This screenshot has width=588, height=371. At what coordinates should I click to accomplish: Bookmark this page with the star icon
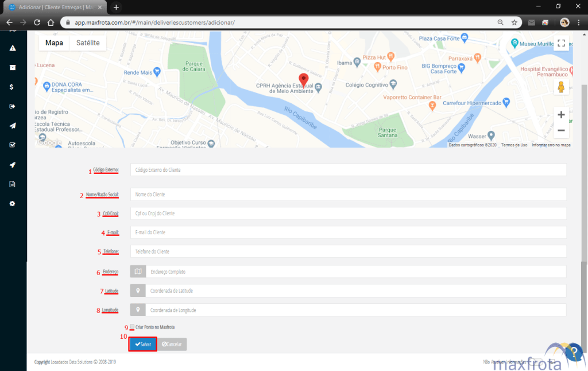pyautogui.click(x=514, y=22)
